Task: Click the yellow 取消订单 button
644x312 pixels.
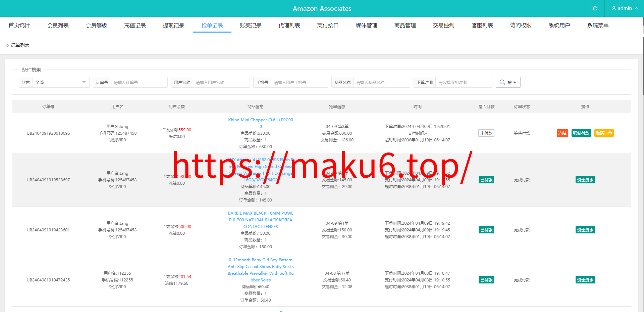Action: click(604, 133)
